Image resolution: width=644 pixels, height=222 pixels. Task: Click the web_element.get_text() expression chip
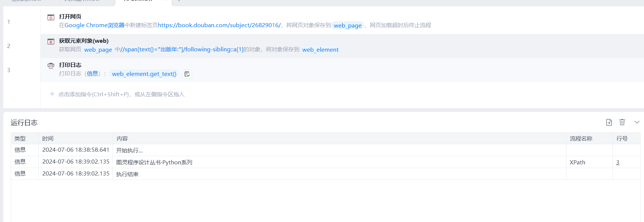tap(144, 74)
